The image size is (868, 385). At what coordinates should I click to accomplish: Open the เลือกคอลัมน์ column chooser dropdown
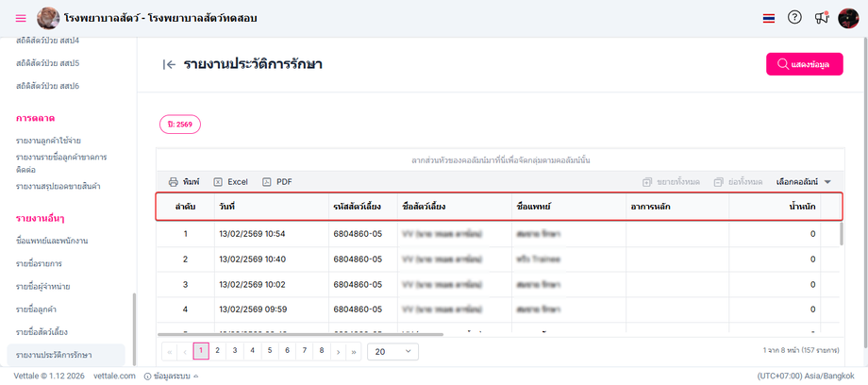(804, 182)
